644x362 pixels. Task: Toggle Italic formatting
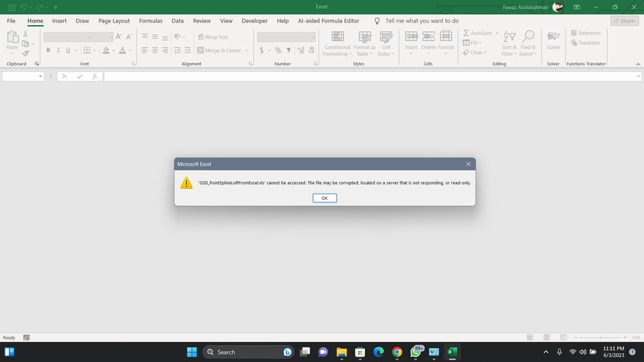tap(58, 50)
